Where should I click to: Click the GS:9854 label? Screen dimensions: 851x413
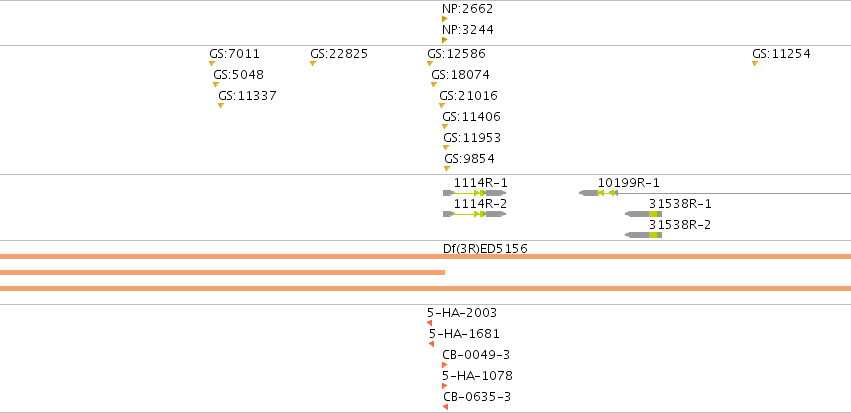(x=469, y=159)
